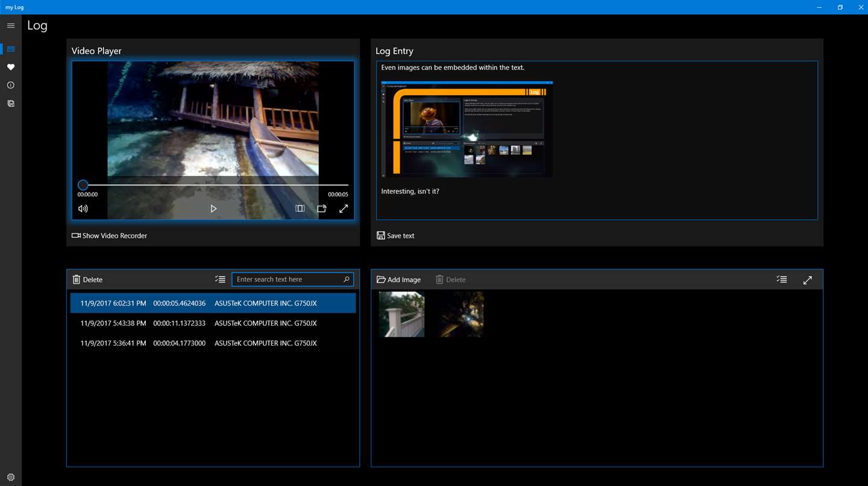The width and height of the screenshot is (868, 486).
Task: Toggle multi-select mode in log list
Action: pos(220,279)
